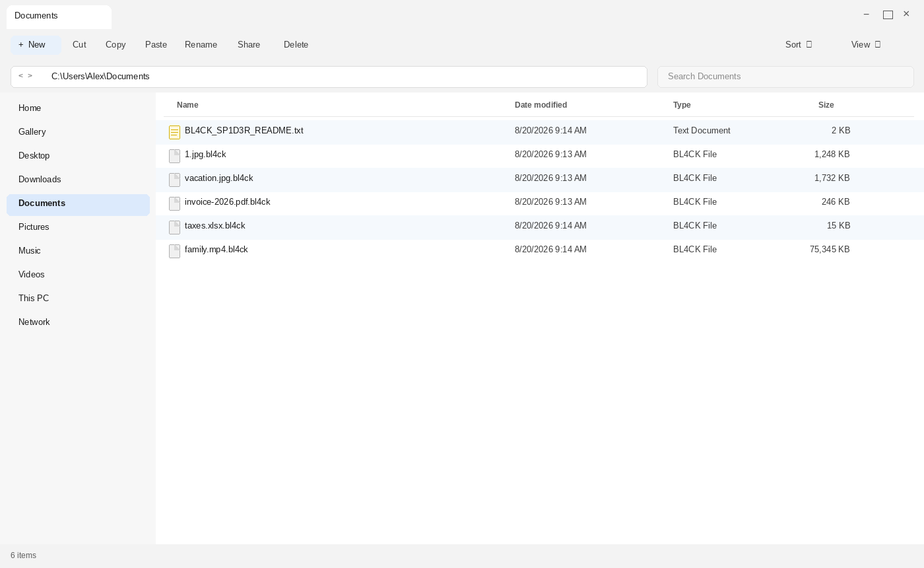Viewport: 924px width, 568px height.
Task: Click the file icon beside 1.jpg.bl4ck
Action: pyautogui.click(x=174, y=156)
